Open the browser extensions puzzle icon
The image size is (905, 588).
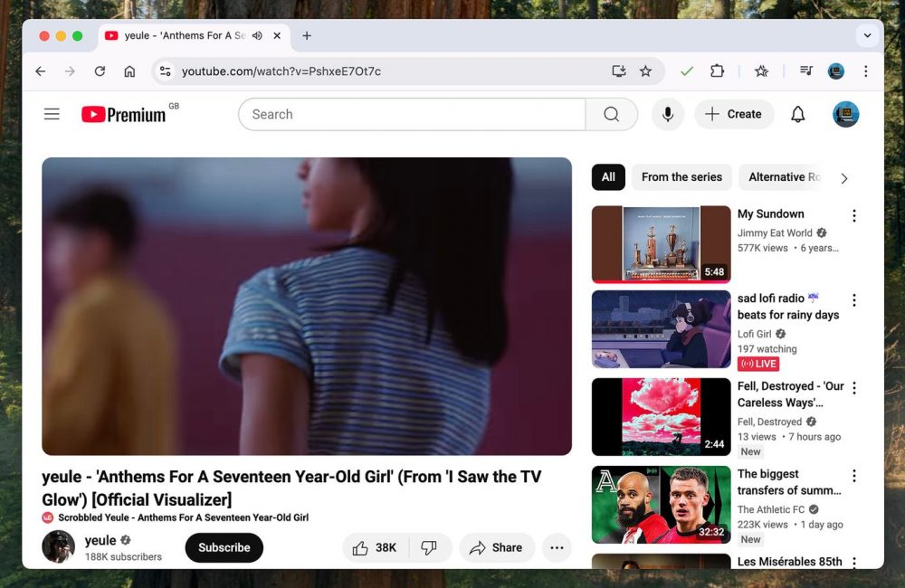[x=717, y=71]
